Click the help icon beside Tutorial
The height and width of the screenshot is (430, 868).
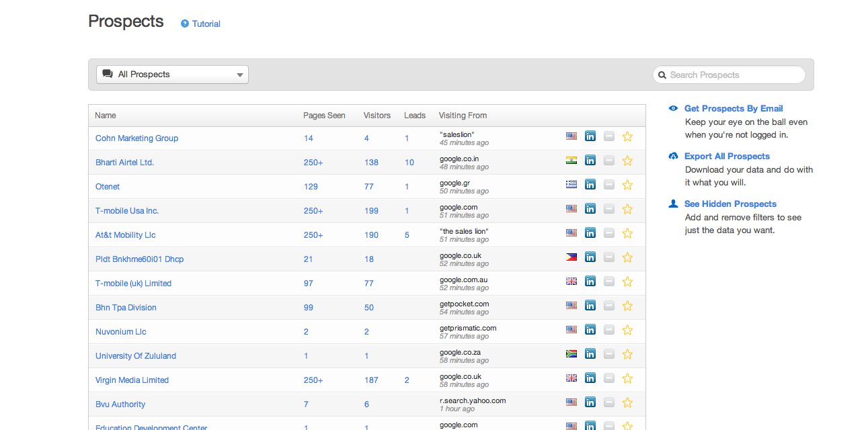[x=185, y=24]
